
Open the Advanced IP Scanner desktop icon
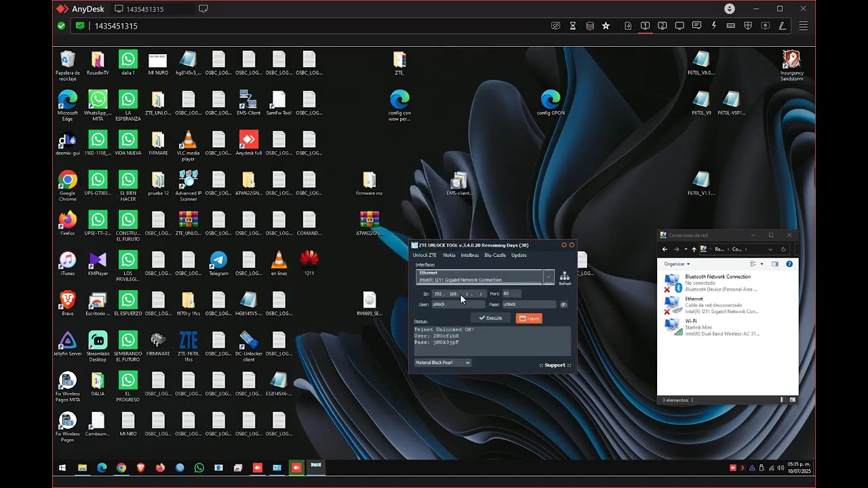(x=189, y=186)
